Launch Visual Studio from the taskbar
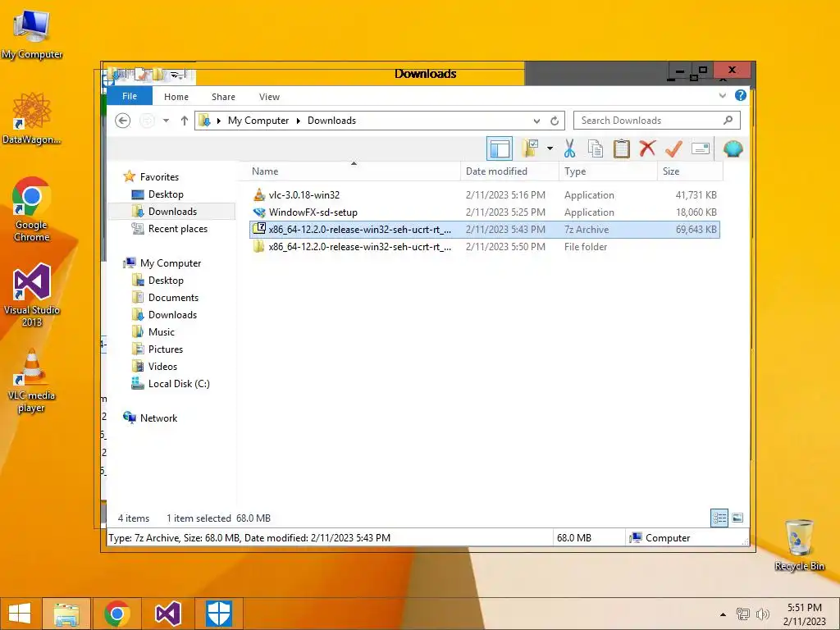This screenshot has width=840, height=630. point(168,614)
